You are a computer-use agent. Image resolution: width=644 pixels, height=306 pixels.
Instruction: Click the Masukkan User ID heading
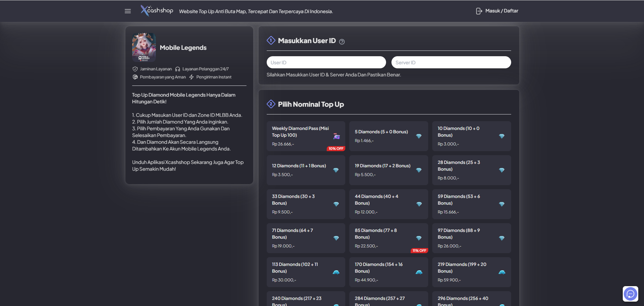click(307, 41)
